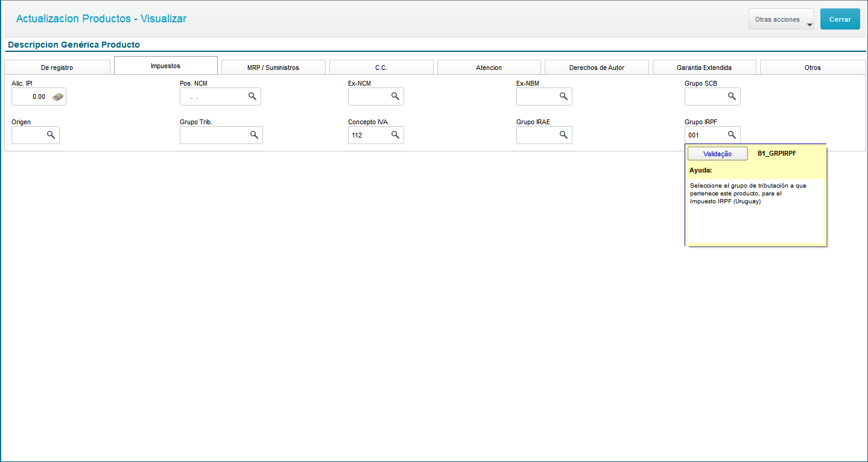Open lookup magnifier for Pos. NCM
Image resolution: width=868 pixels, height=462 pixels.
(253, 96)
